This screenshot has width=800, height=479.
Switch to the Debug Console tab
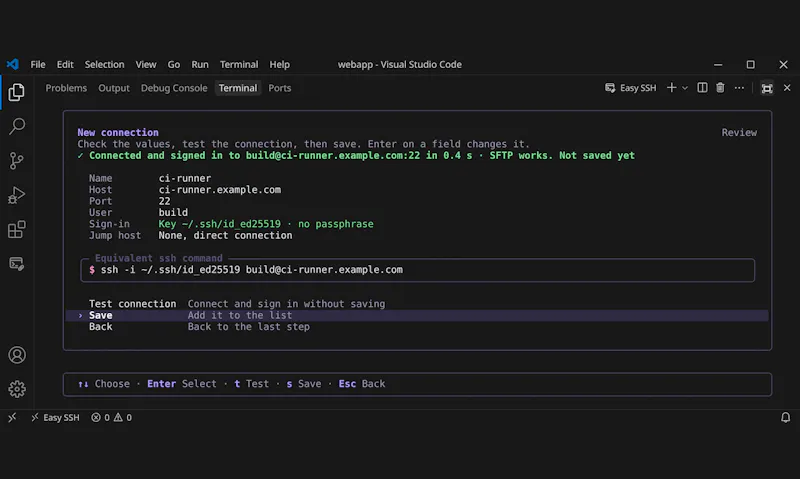tap(174, 88)
